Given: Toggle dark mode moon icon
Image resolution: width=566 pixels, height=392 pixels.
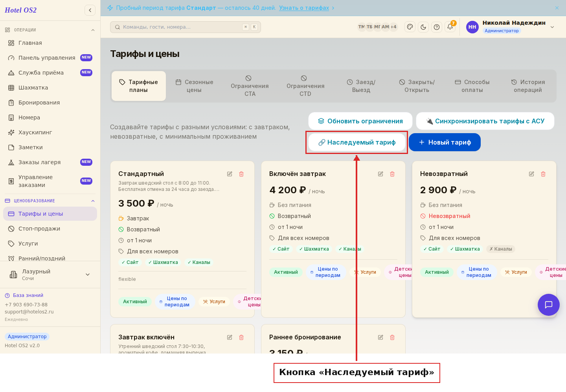Looking at the screenshot, I should click(x=423, y=27).
